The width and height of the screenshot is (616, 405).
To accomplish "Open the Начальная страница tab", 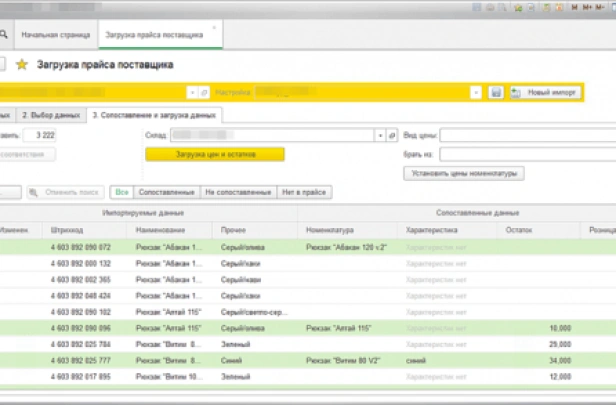I will click(55, 34).
